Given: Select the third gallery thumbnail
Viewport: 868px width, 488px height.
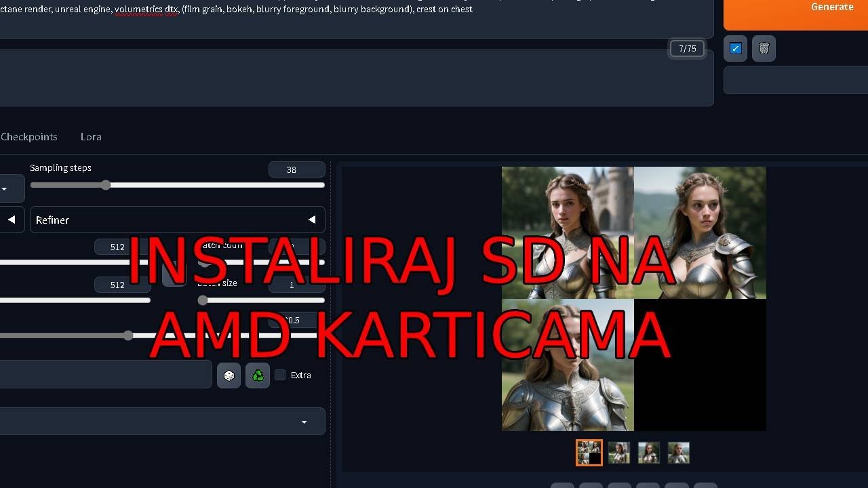Looking at the screenshot, I should coord(649,453).
